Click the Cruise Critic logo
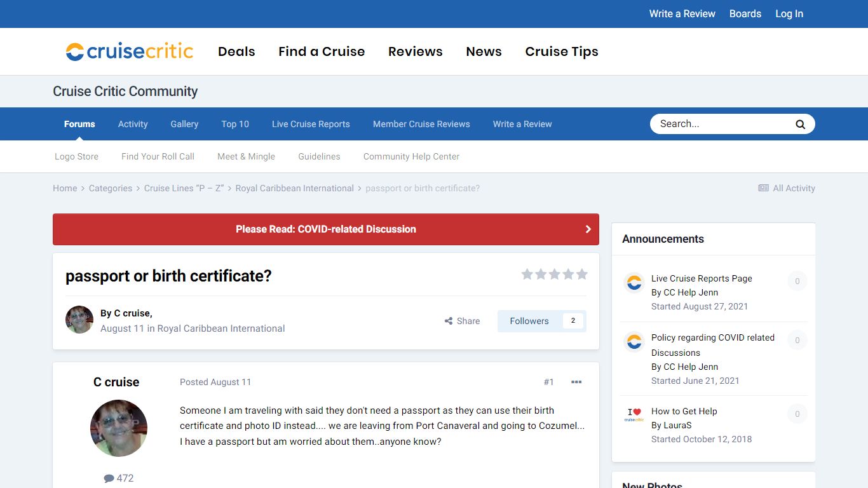Image resolution: width=868 pixels, height=488 pixels. coord(130,51)
